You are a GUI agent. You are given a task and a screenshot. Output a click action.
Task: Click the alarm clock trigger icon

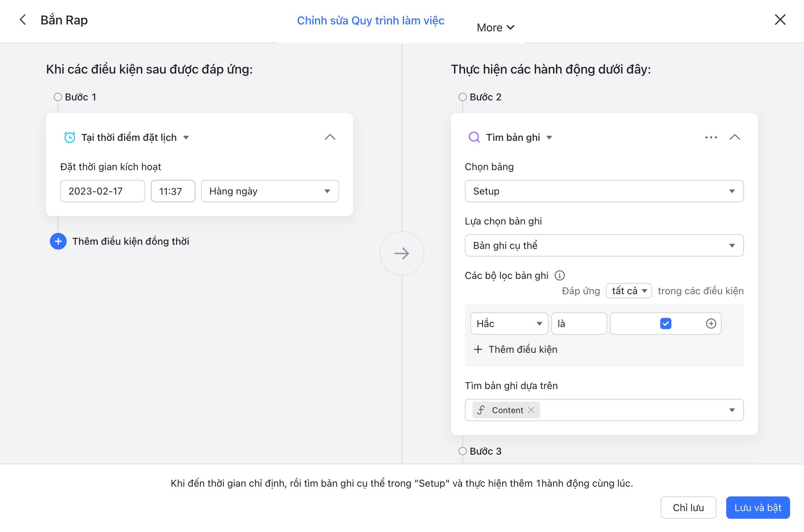coord(69,137)
